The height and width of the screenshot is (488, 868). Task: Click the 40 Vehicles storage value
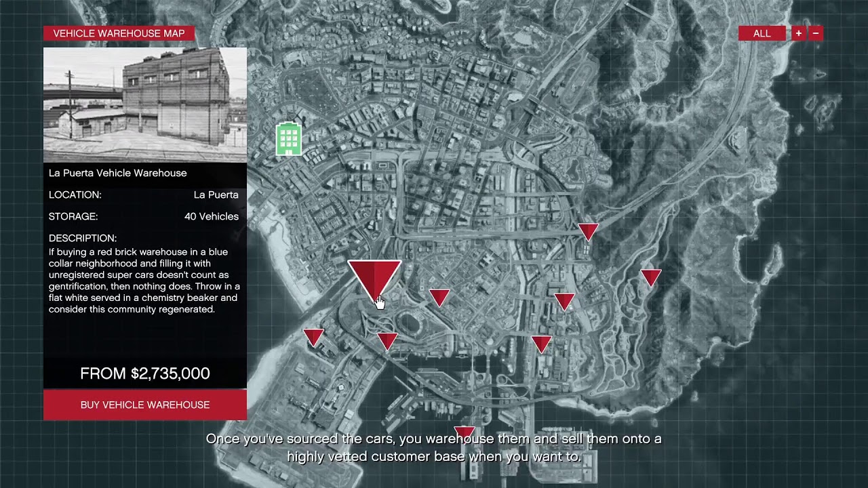(x=212, y=216)
